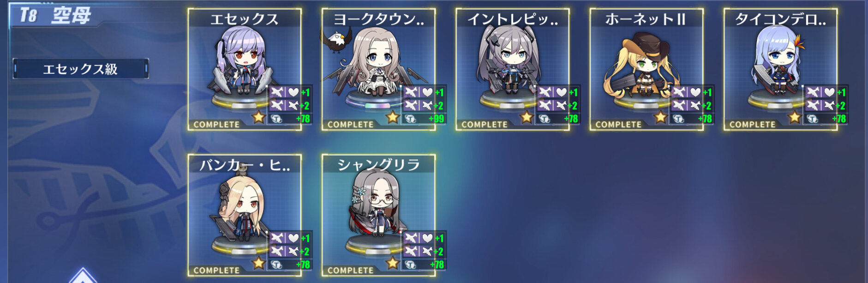The height and width of the screenshot is (283, 868).
Task: Click the tech point +78 icon on タイコンデロガ
Action: click(x=812, y=119)
